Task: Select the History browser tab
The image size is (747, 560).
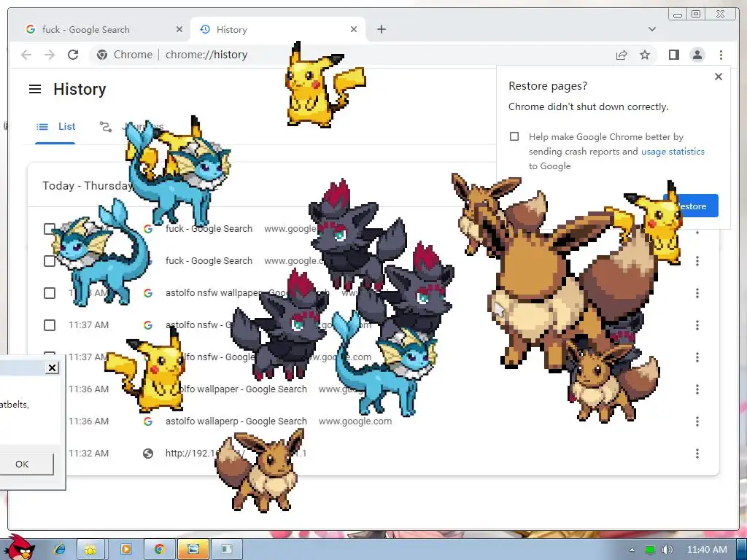Action: [278, 29]
